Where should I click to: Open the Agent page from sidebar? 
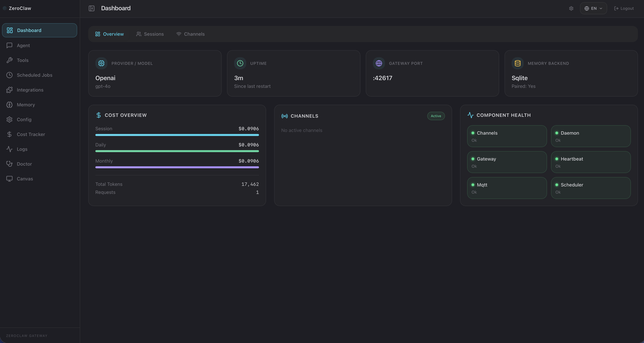(40, 45)
